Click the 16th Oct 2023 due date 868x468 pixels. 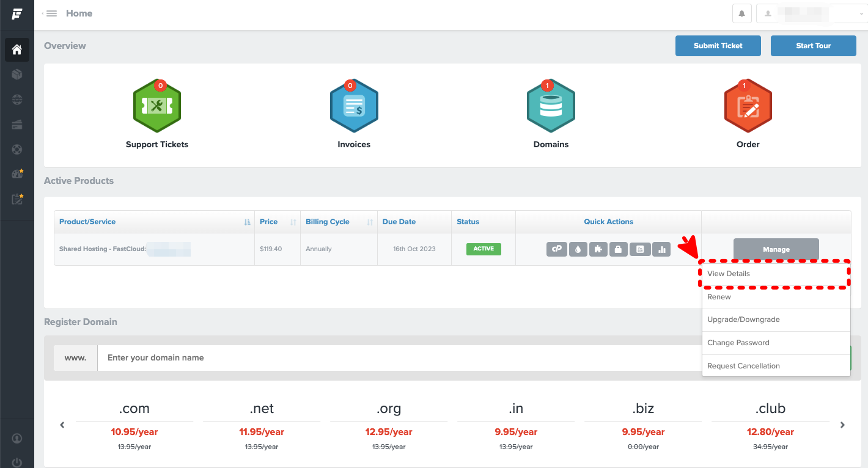414,249
